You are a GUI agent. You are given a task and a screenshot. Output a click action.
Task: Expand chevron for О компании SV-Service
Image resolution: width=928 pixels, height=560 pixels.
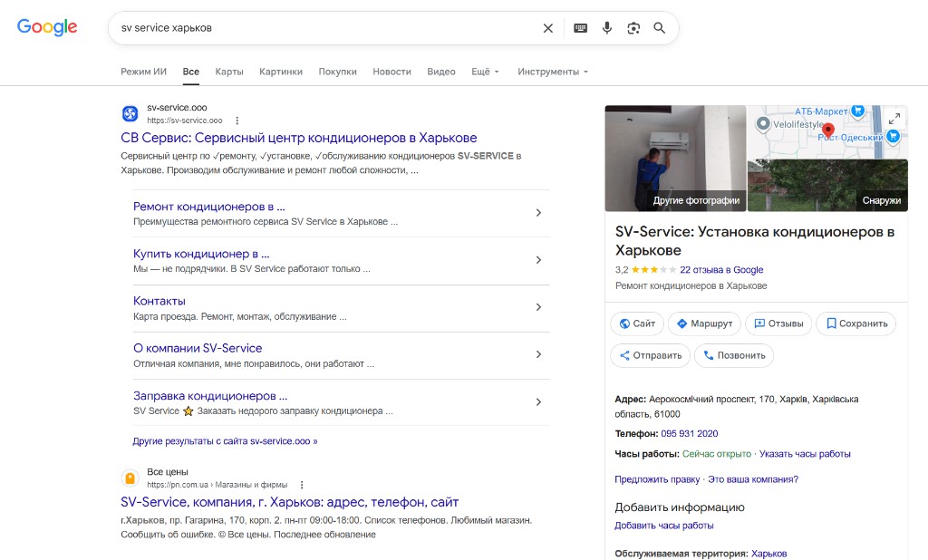(538, 354)
